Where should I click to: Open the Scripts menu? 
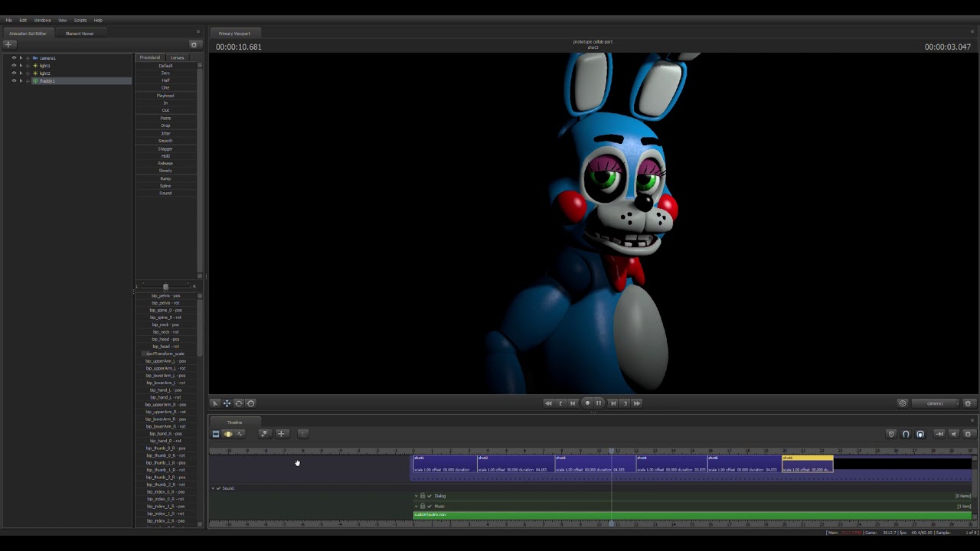pos(80,21)
